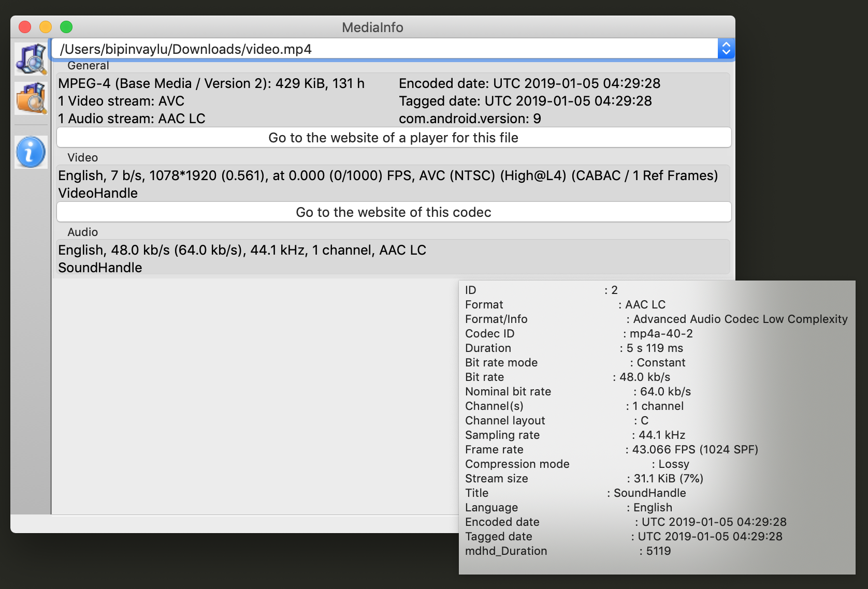
Task: Select the 'Encoded date: UTC 2019-01-05' general line
Action: click(x=530, y=83)
